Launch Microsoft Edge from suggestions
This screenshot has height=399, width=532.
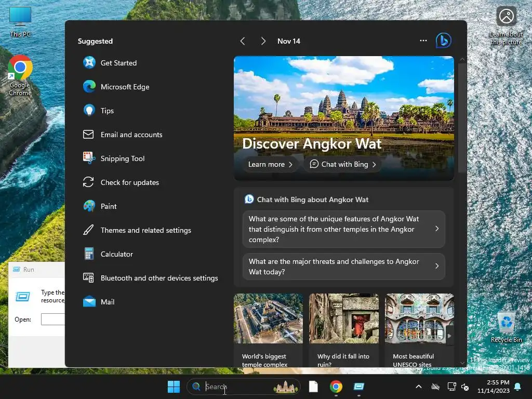point(116,87)
